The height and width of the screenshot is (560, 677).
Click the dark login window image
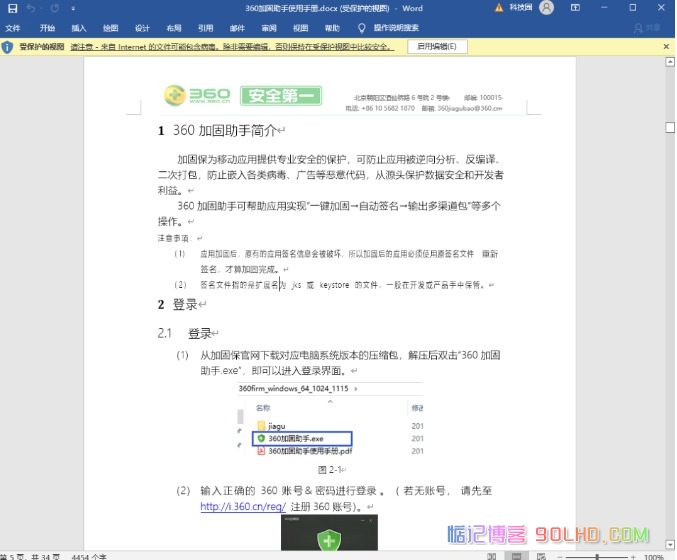click(329, 532)
